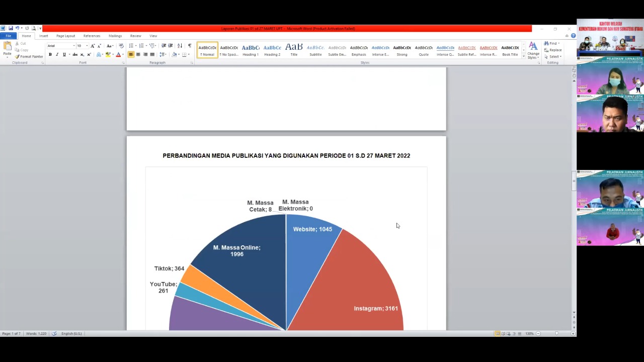Image resolution: width=644 pixels, height=362 pixels.
Task: Click the Borders icon
Action: tap(184, 54)
